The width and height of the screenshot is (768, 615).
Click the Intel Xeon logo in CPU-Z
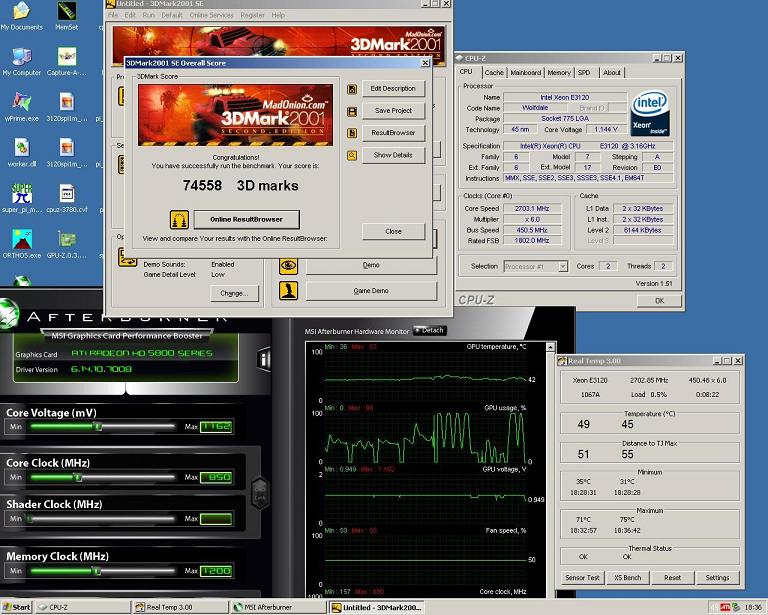pos(649,114)
